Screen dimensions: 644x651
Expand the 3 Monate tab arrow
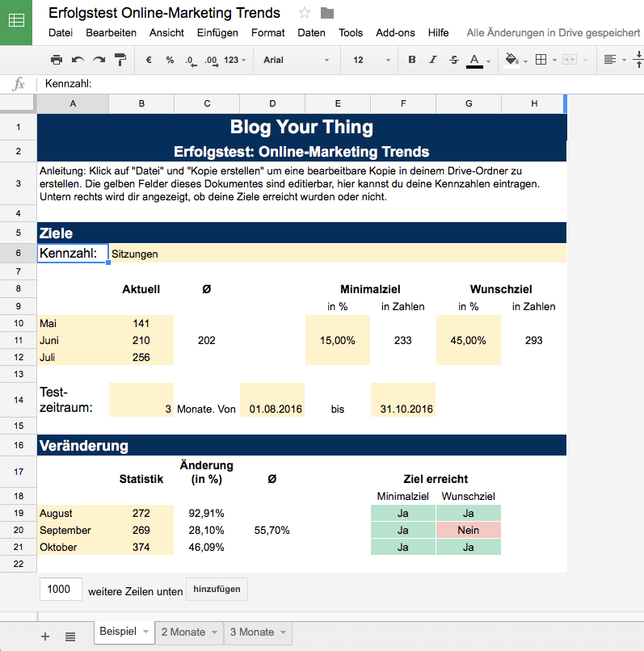pyautogui.click(x=284, y=632)
